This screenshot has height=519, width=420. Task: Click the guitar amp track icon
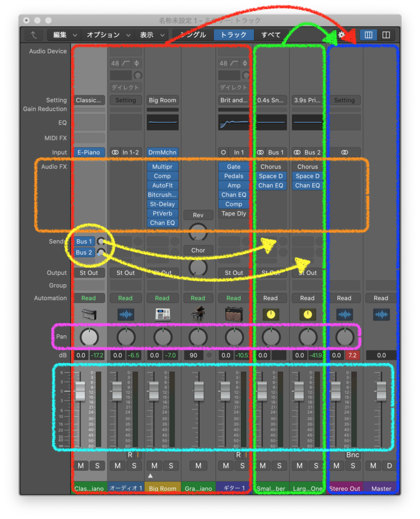click(x=234, y=314)
